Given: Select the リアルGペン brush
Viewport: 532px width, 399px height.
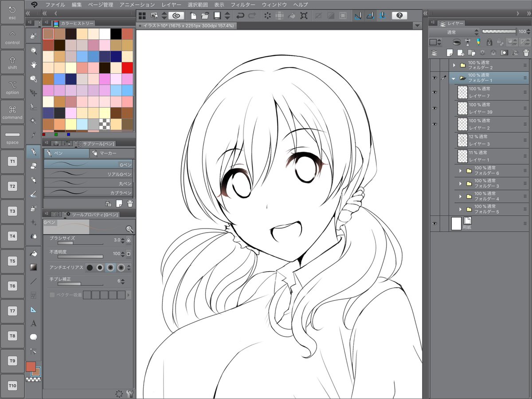Looking at the screenshot, I should [89, 174].
